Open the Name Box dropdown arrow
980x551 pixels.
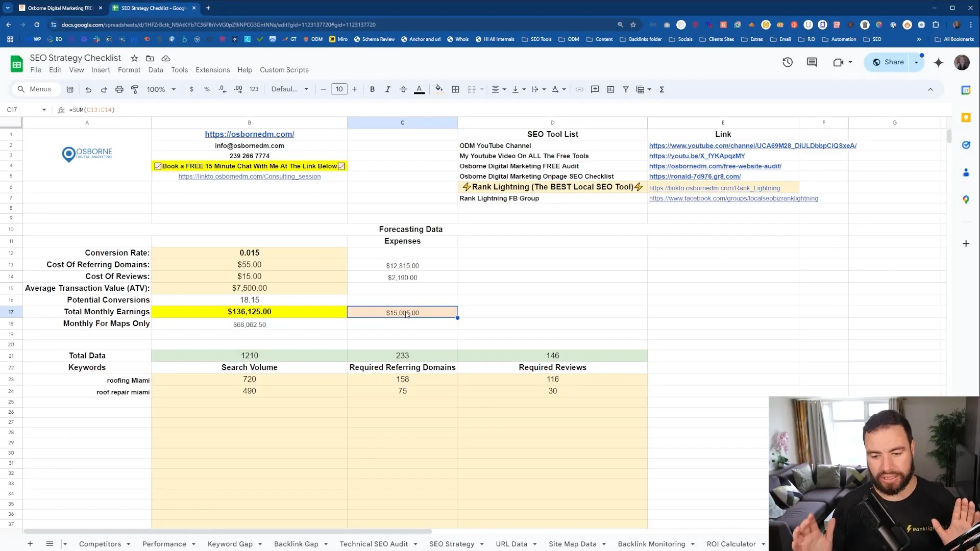44,110
